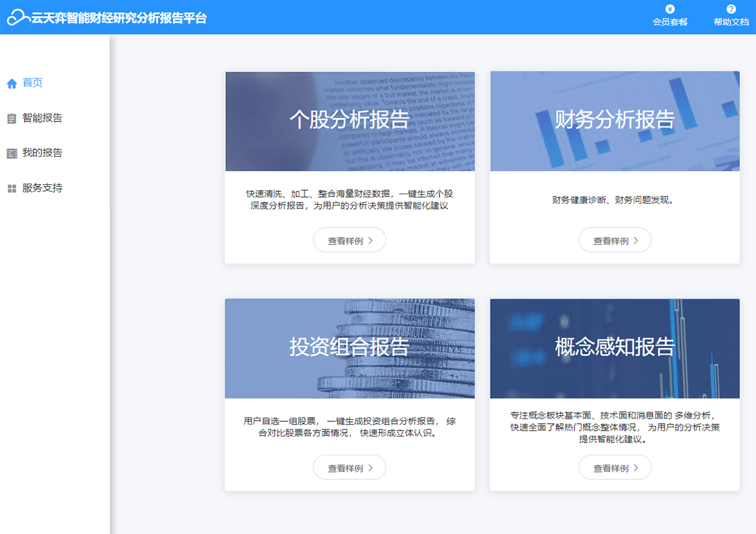Viewport: 756px width, 534px height.
Task: Click the list icon beside 我的报告
Action: pyautogui.click(x=11, y=154)
